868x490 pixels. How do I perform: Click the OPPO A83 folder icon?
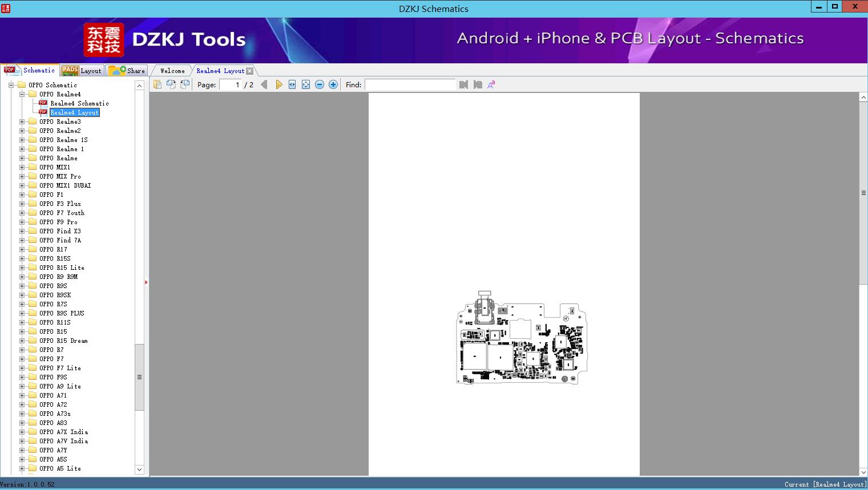tap(33, 423)
